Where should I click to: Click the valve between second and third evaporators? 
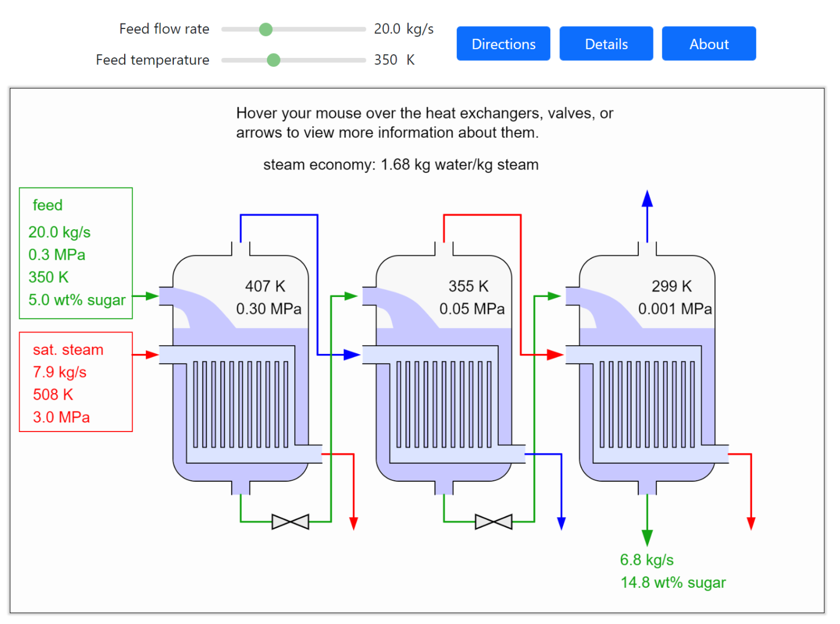coord(494,522)
